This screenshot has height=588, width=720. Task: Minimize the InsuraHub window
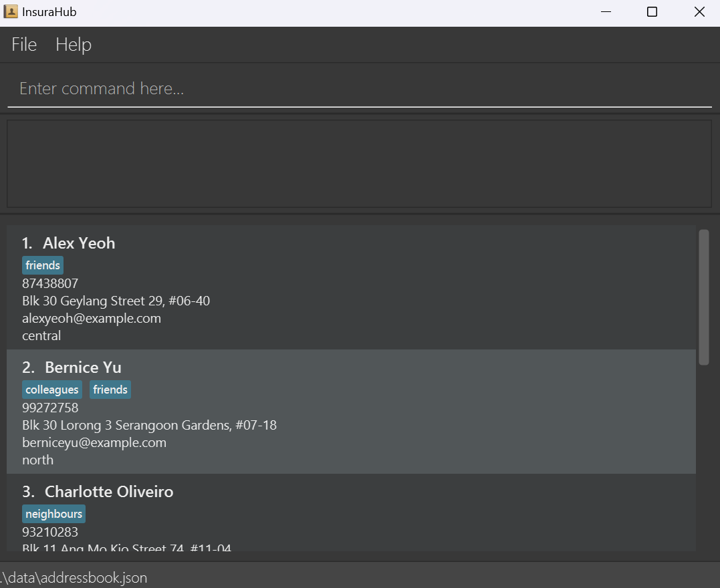tap(606, 11)
